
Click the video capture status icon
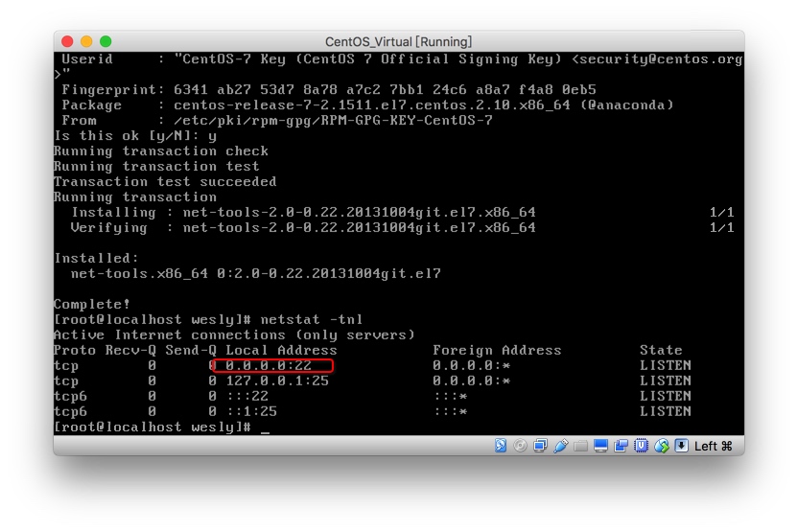click(x=621, y=446)
